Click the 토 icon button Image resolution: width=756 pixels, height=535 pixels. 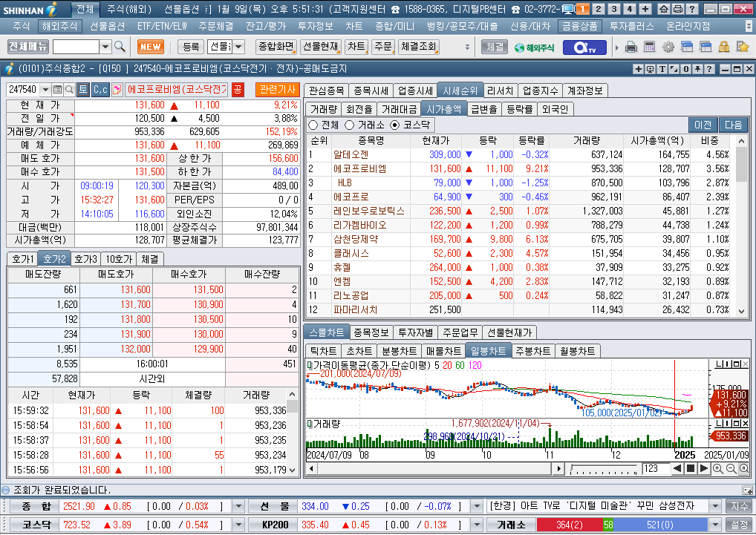(83, 90)
